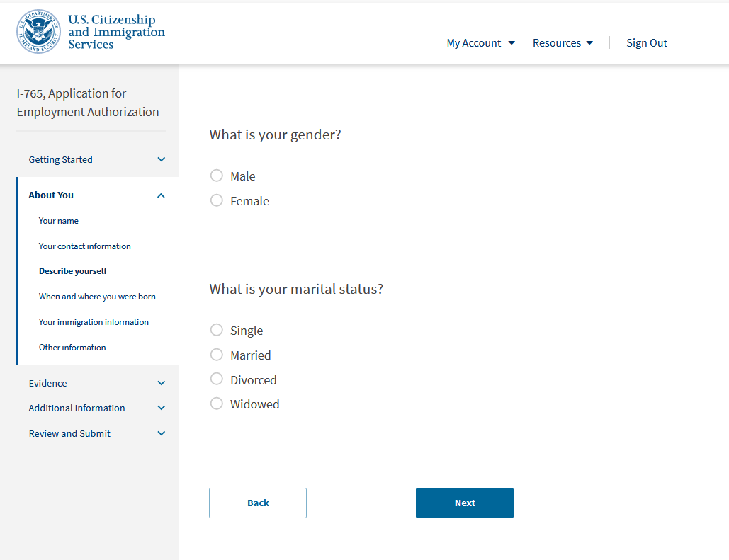Choose Married as marital status
The width and height of the screenshot is (729, 560).
[217, 355]
